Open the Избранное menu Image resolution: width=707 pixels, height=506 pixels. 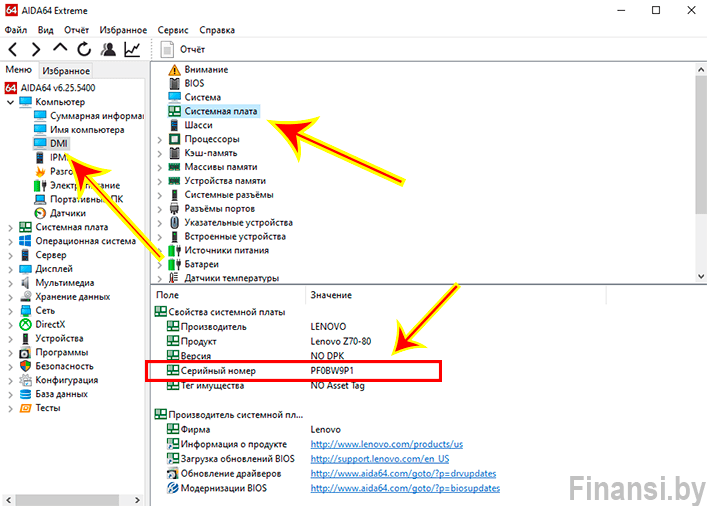(123, 30)
